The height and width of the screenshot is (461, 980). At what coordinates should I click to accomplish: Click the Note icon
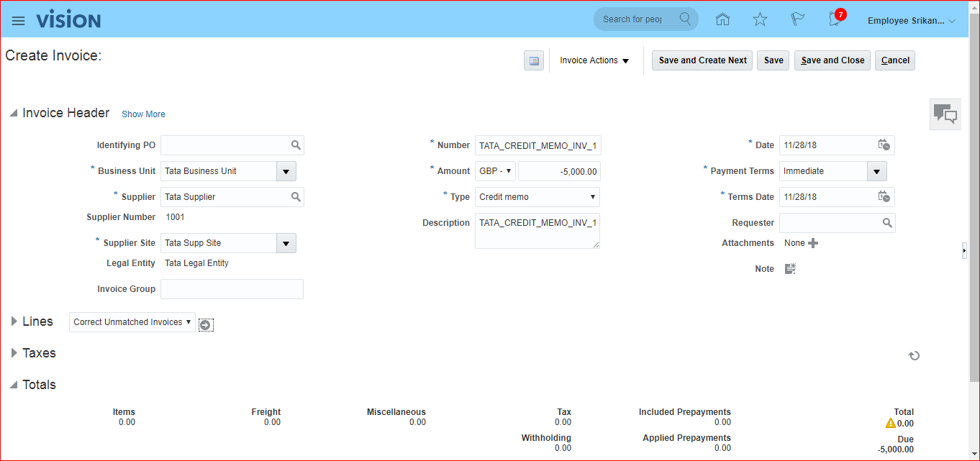tap(790, 269)
